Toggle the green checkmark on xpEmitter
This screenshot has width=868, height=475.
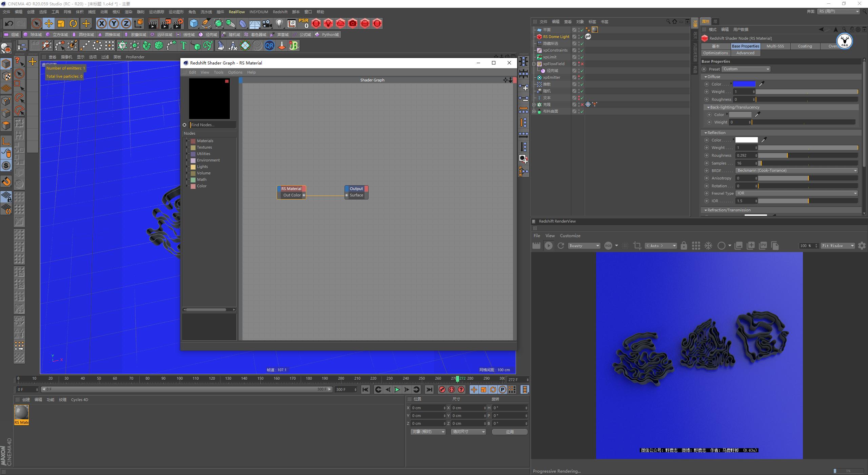[x=581, y=77]
